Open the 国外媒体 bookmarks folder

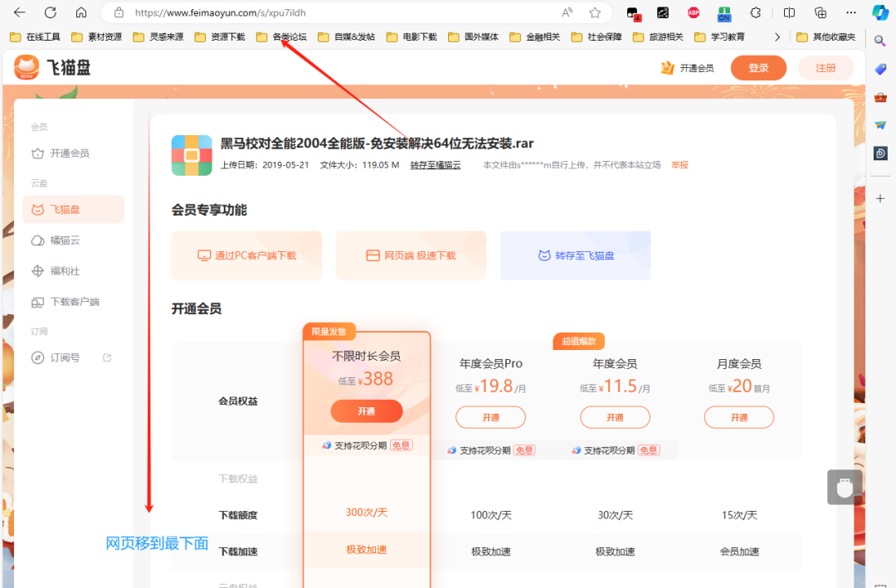tap(474, 37)
